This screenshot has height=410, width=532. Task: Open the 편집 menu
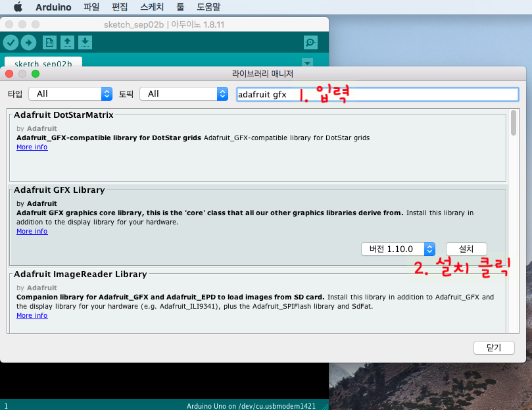[x=120, y=7]
